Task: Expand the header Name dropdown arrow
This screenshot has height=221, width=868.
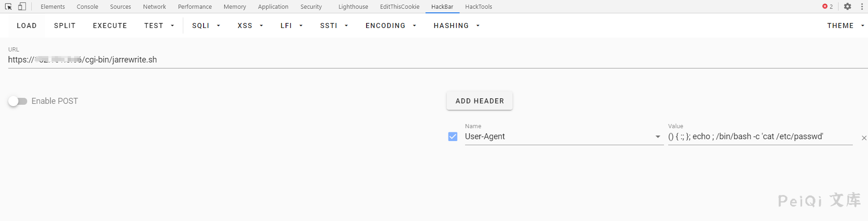Action: coord(658,137)
